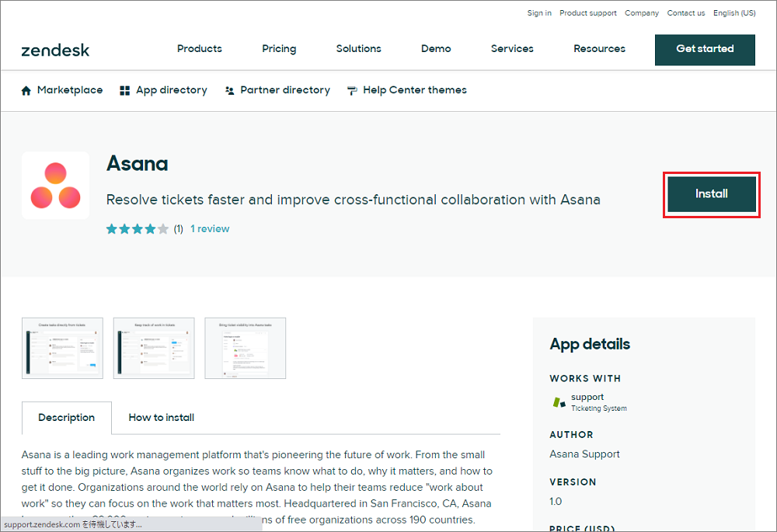The width and height of the screenshot is (777, 532).
Task: Open the Pricing page
Action: point(279,49)
